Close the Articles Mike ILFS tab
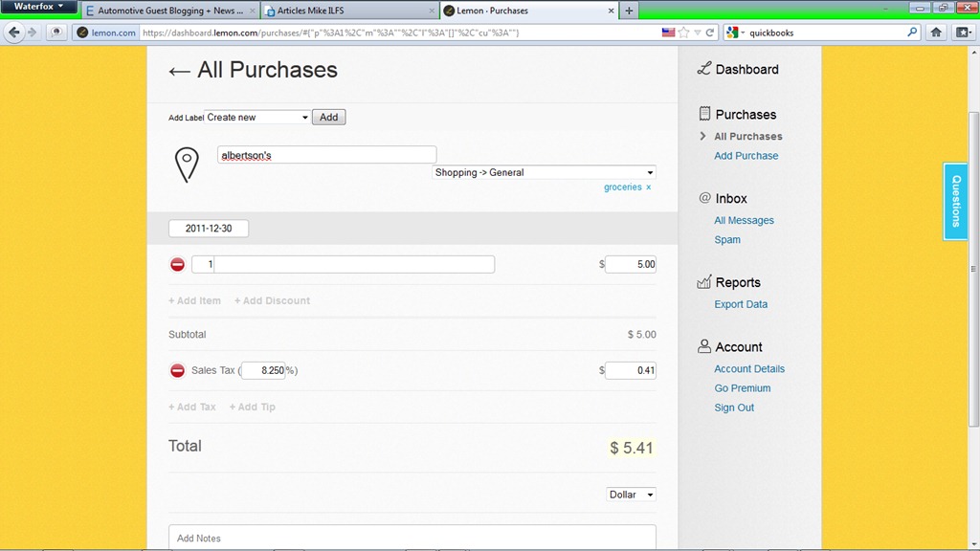Screen dimensions: 980x551 (432, 11)
